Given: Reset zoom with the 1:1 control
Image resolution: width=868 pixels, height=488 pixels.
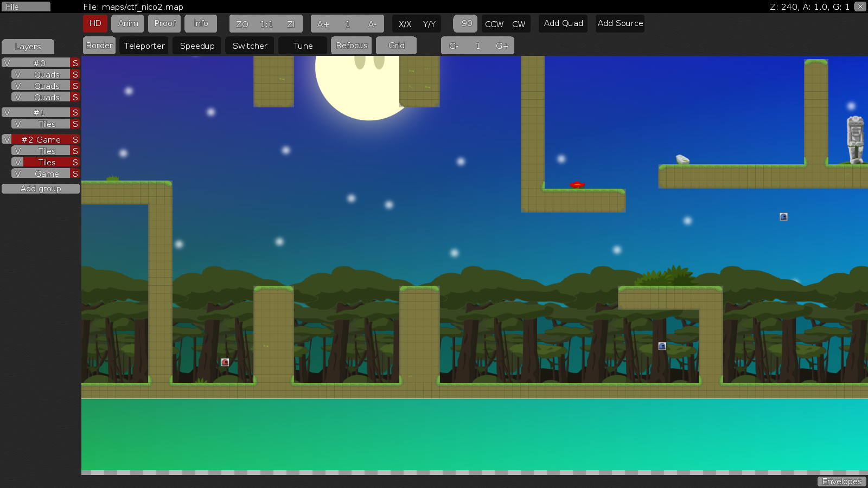Looking at the screenshot, I should (x=265, y=24).
